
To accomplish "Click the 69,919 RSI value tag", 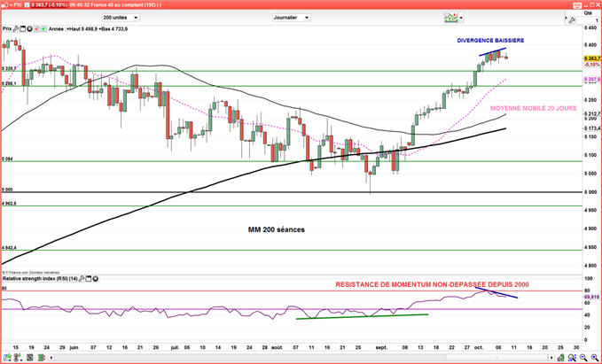I will [x=591, y=297].
